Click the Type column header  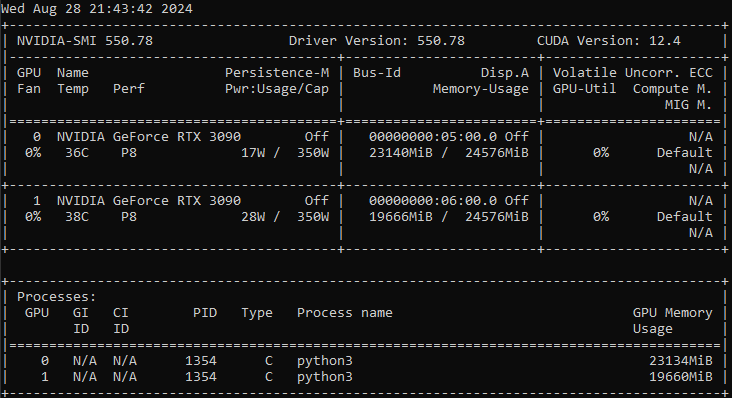(x=257, y=313)
